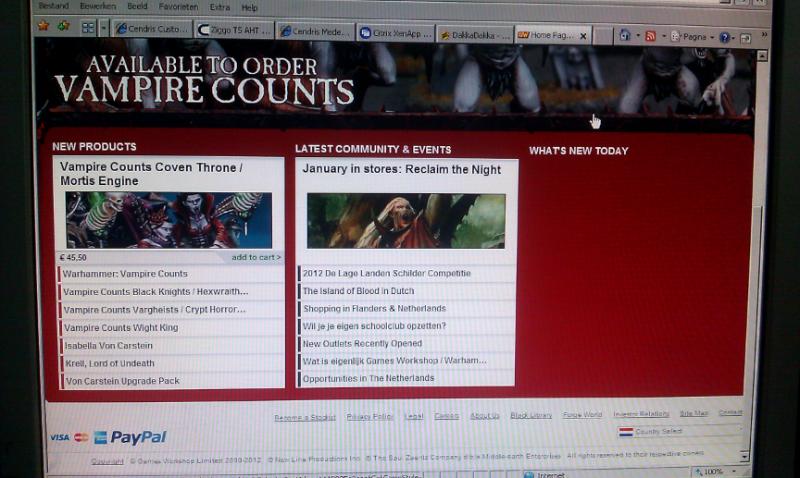Click the Home toolbar icon
Image resolution: width=800 pixels, height=478 pixels.
624,35
